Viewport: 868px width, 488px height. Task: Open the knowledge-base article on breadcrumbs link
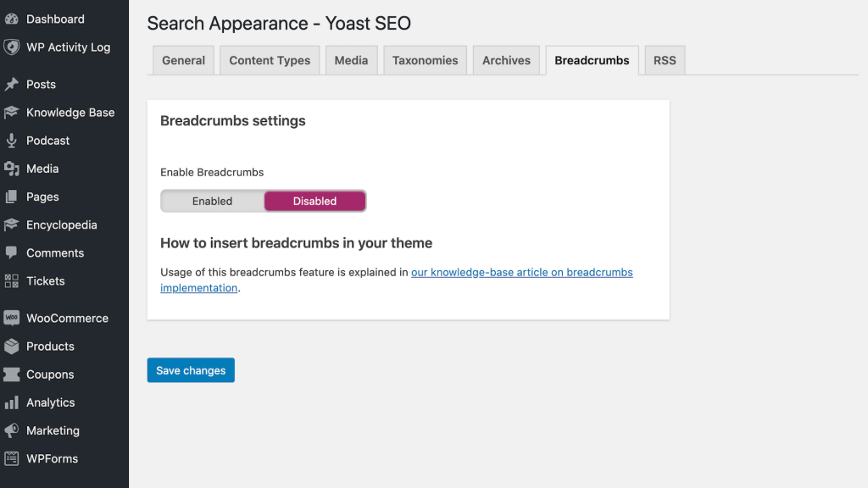pos(521,273)
